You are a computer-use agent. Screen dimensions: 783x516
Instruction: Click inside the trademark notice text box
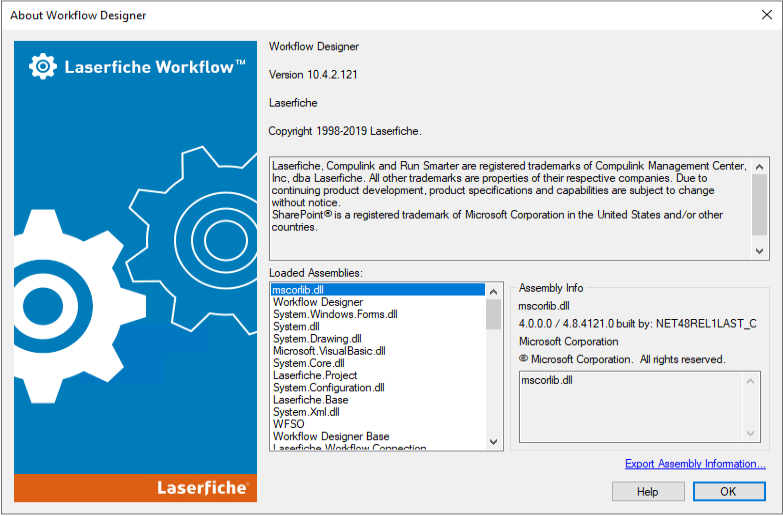tap(511, 208)
